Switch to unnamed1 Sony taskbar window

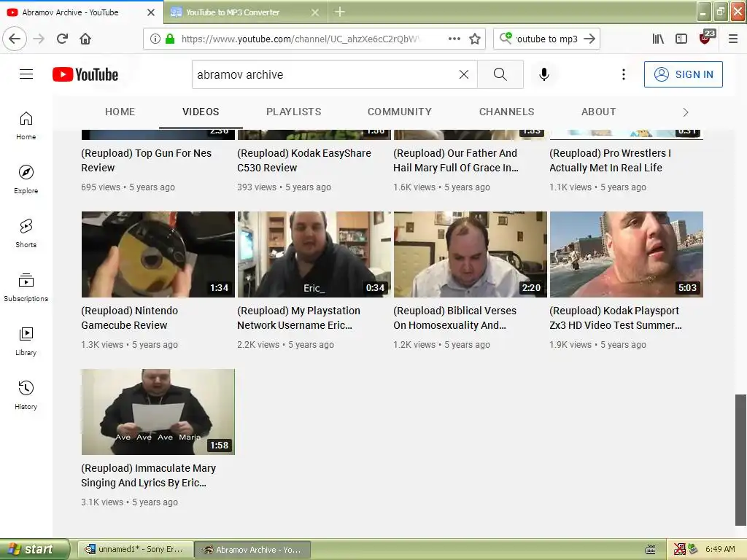click(135, 550)
